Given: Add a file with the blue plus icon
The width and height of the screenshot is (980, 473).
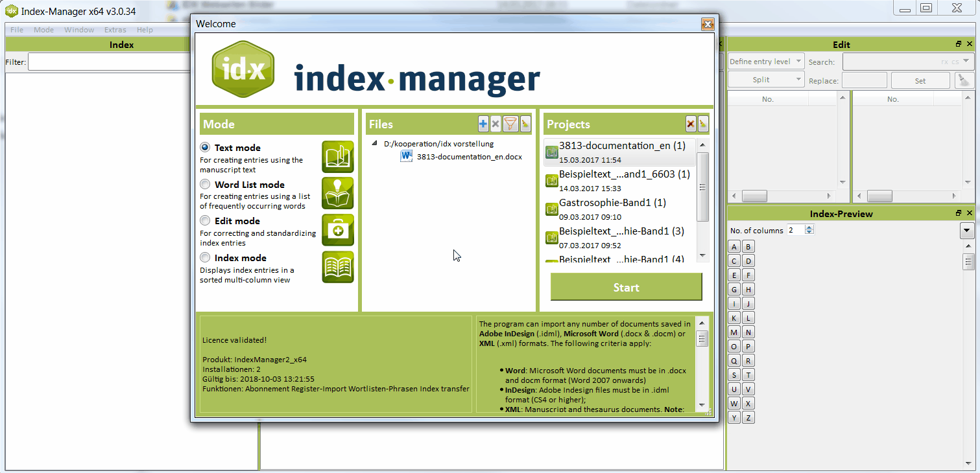Looking at the screenshot, I should [483, 123].
